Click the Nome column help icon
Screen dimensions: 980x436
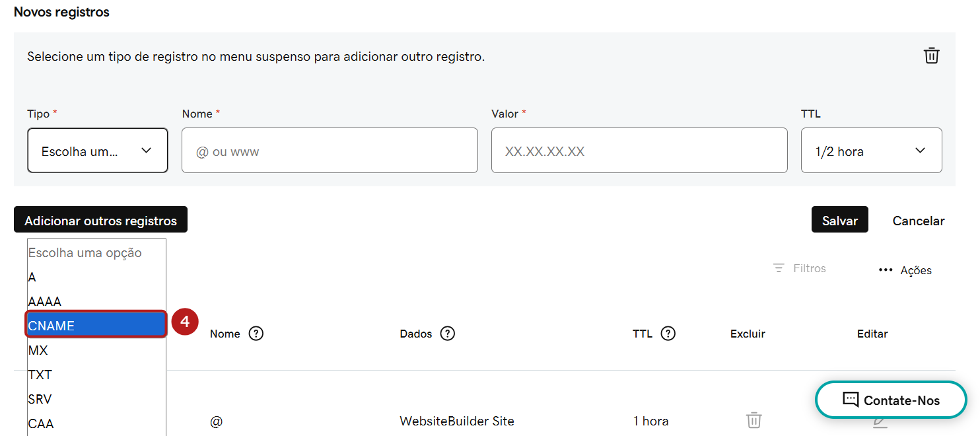(x=256, y=334)
